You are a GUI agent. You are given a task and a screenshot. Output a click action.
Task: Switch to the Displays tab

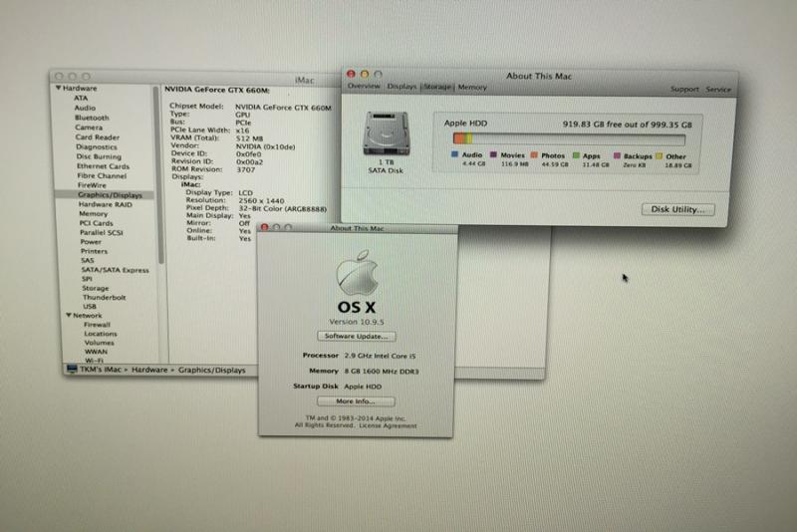point(401,87)
